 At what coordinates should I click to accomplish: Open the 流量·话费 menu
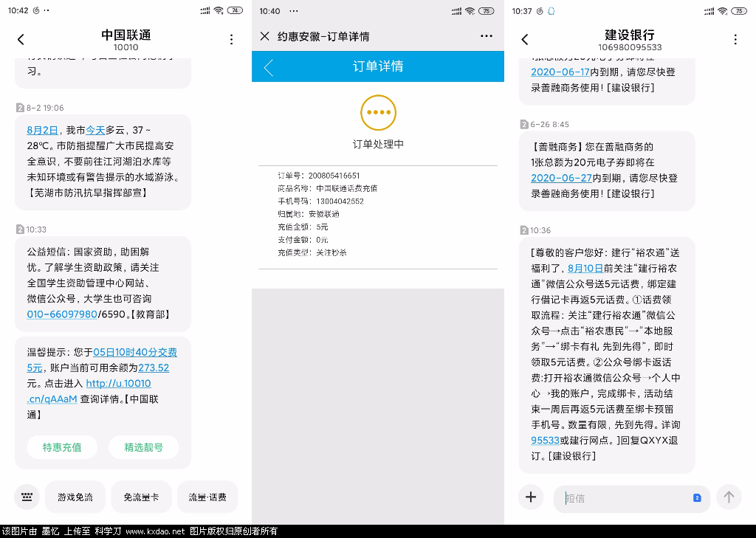(x=207, y=497)
